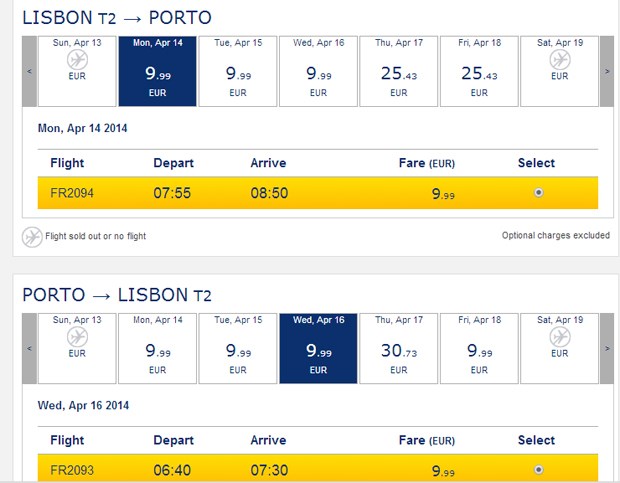Click sold-out plane icon on Sun, Apr 13 return

77,337
